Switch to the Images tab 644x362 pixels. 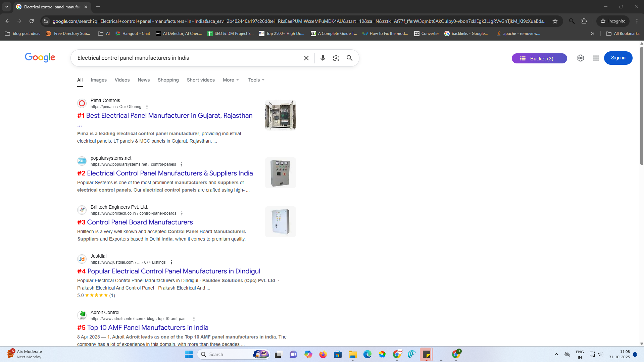98,80
